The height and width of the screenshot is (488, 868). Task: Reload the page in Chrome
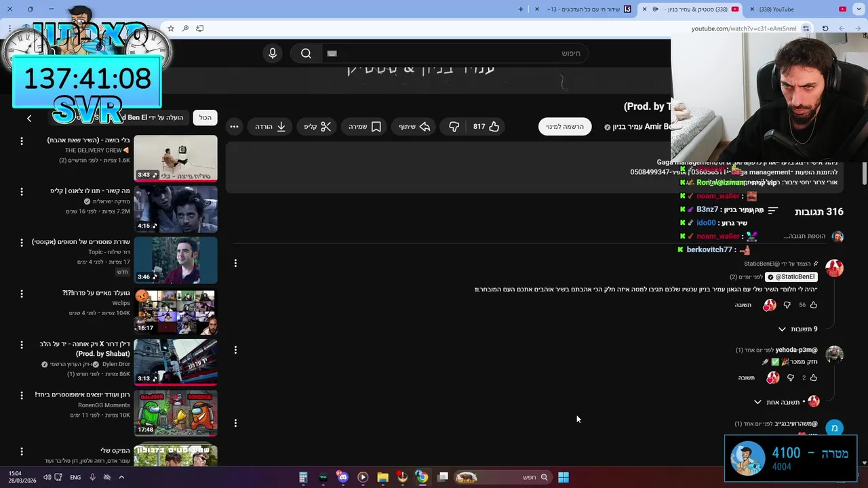[x=825, y=28]
